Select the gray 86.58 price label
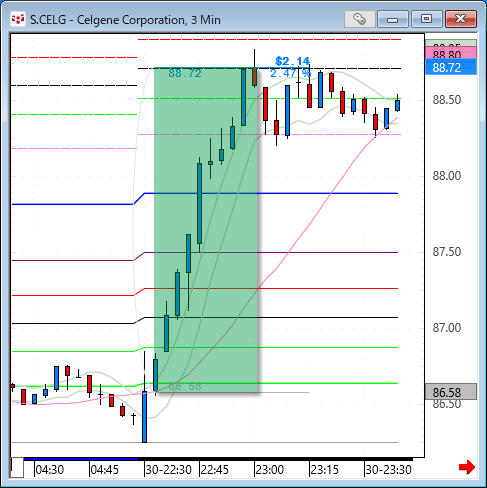This screenshot has height=488, width=487. pos(451,392)
